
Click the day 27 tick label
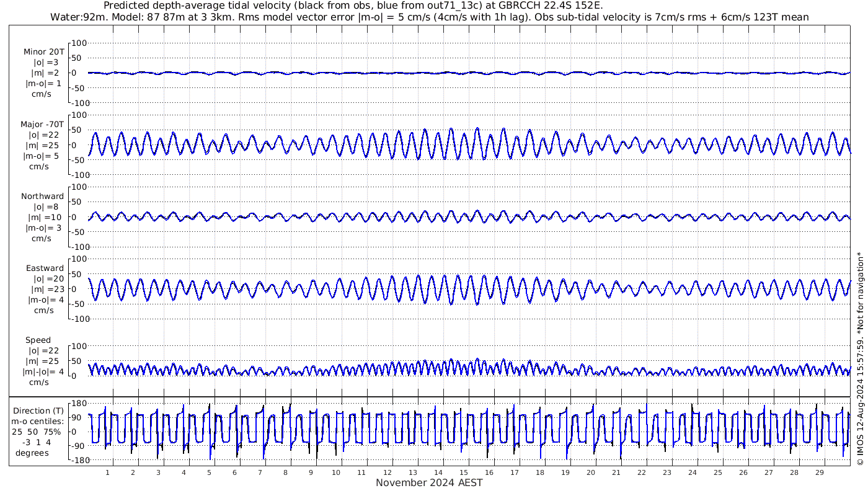pyautogui.click(x=768, y=472)
